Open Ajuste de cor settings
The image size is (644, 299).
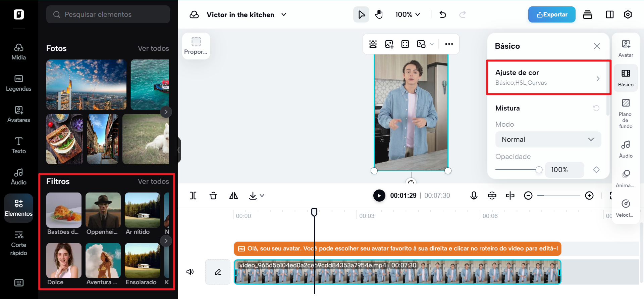(x=548, y=78)
